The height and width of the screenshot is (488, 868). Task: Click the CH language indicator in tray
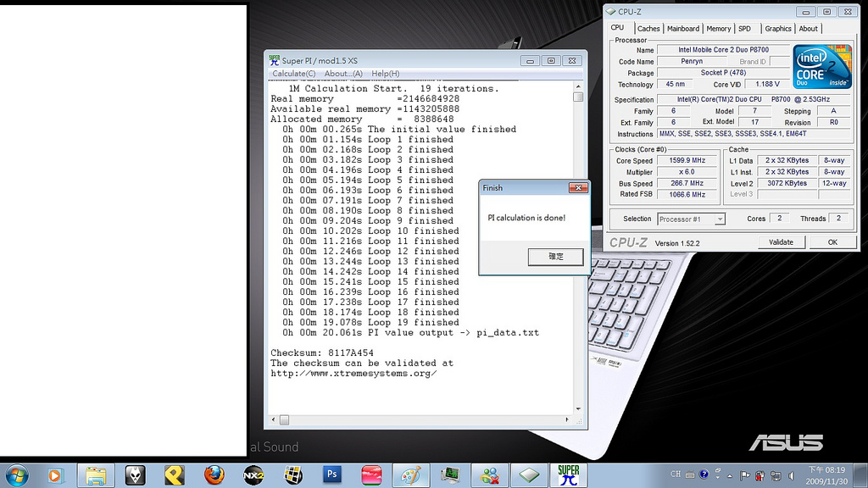[x=676, y=474]
